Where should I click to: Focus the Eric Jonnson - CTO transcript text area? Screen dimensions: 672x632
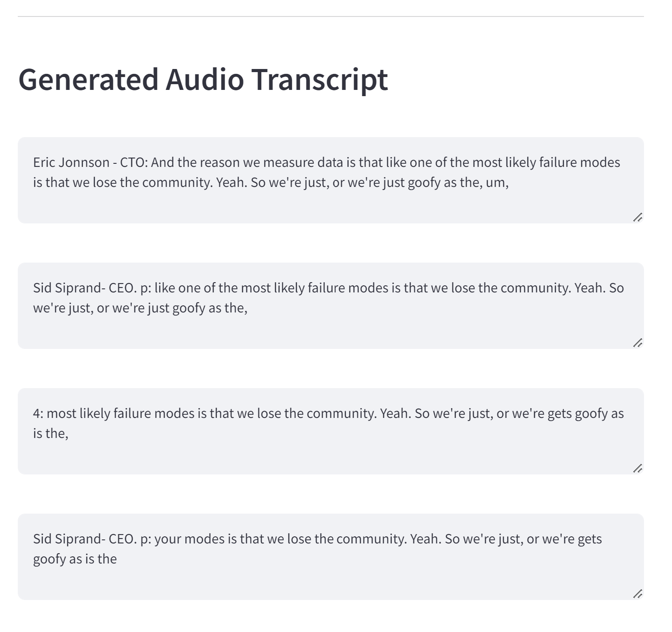coord(331,180)
